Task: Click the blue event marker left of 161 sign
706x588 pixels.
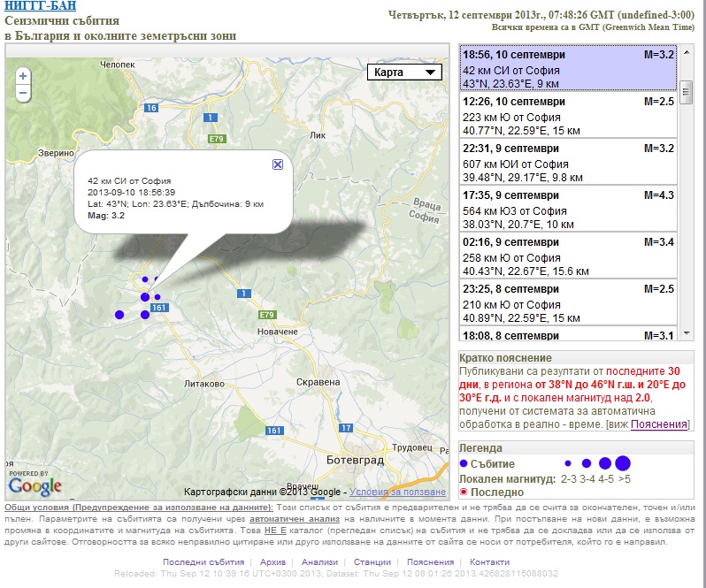Action: (145, 315)
